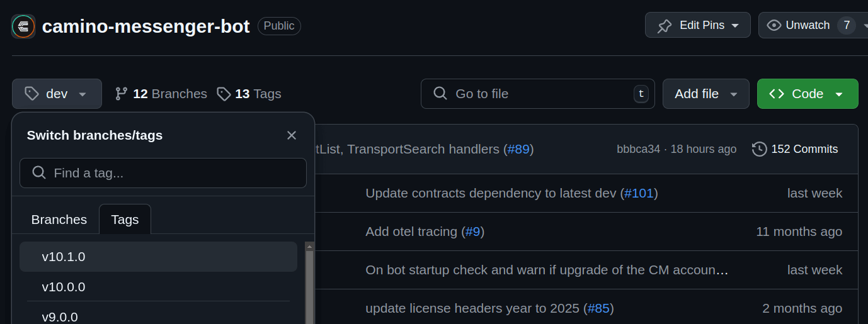Click the git branch icon beside 12 Branches
The image size is (868, 324).
pyautogui.click(x=122, y=94)
